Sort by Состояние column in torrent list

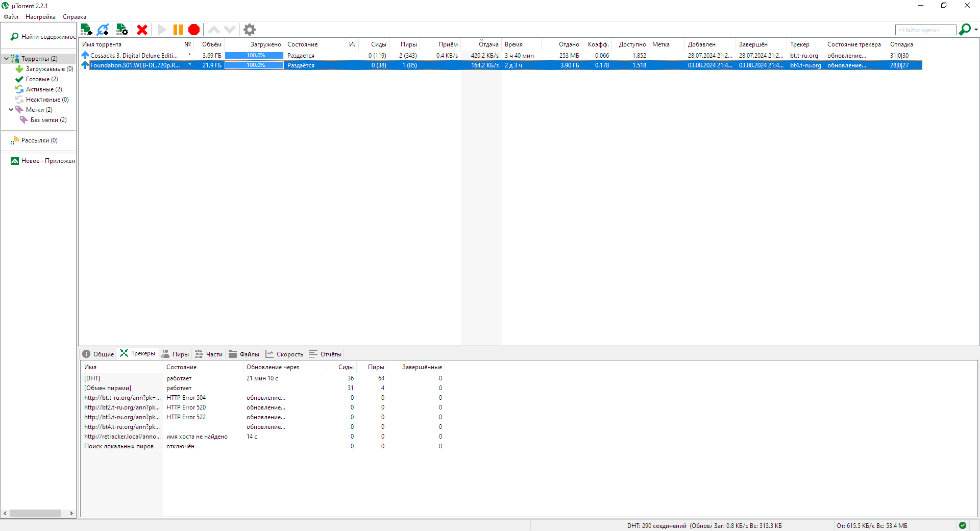[315, 44]
